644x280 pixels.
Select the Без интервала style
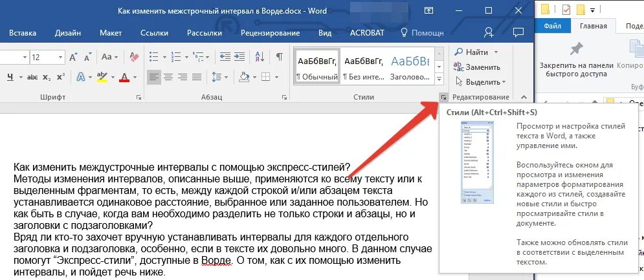tap(363, 67)
